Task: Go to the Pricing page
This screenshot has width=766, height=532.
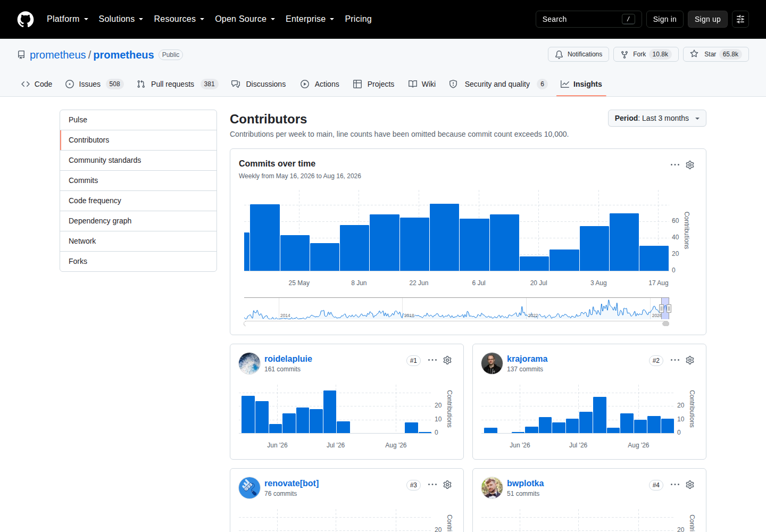Action: [x=358, y=19]
